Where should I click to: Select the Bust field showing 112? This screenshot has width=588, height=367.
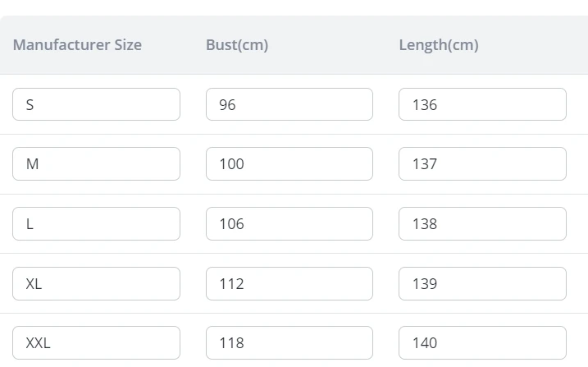[289, 283]
